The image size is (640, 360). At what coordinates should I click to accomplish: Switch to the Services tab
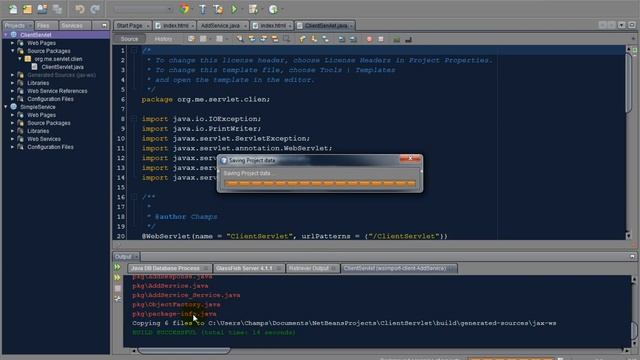(72, 25)
